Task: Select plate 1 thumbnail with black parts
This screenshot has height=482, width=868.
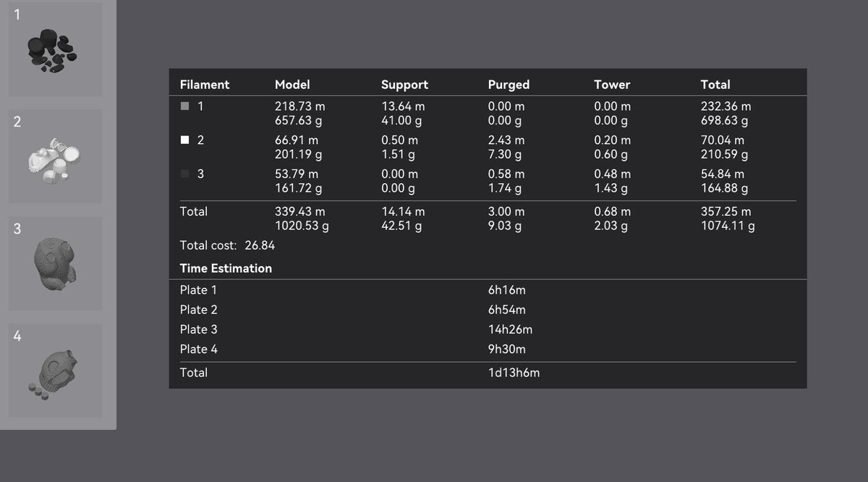Action: (x=55, y=49)
